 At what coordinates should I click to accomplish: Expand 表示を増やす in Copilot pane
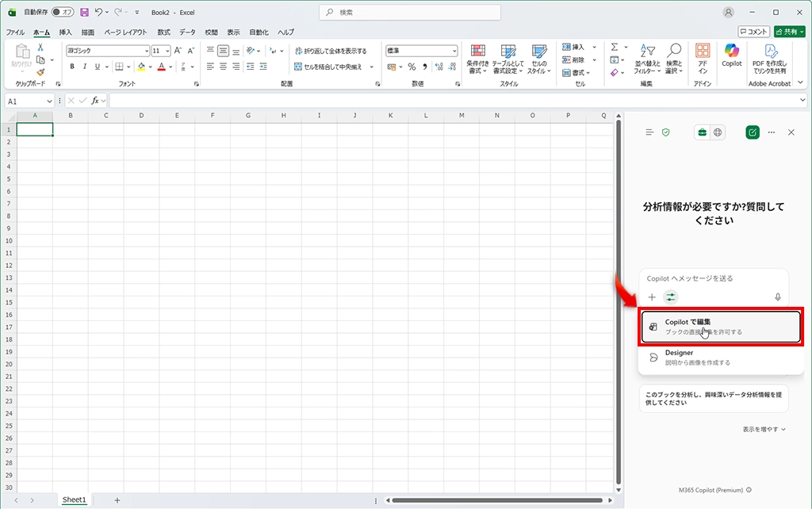(x=764, y=429)
